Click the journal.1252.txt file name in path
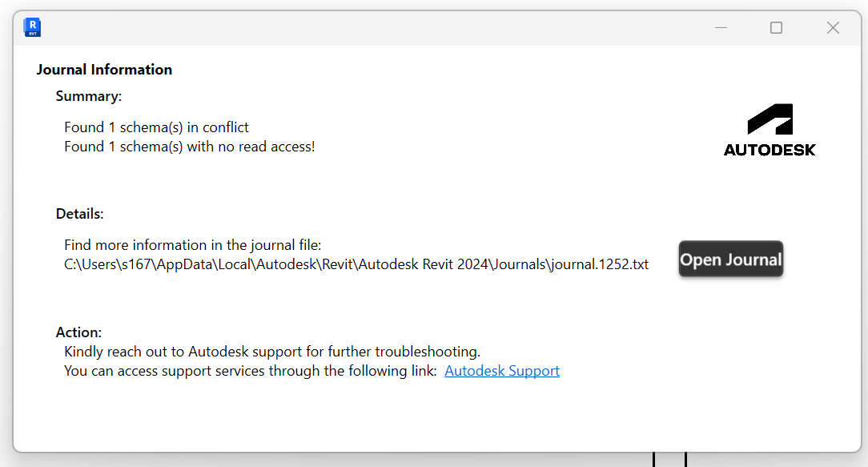 [599, 264]
